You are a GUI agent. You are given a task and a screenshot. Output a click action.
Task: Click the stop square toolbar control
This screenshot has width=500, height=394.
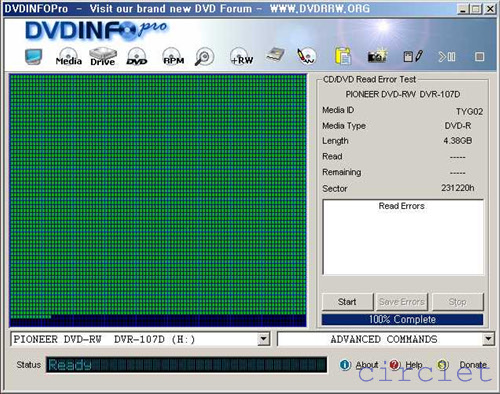click(479, 57)
